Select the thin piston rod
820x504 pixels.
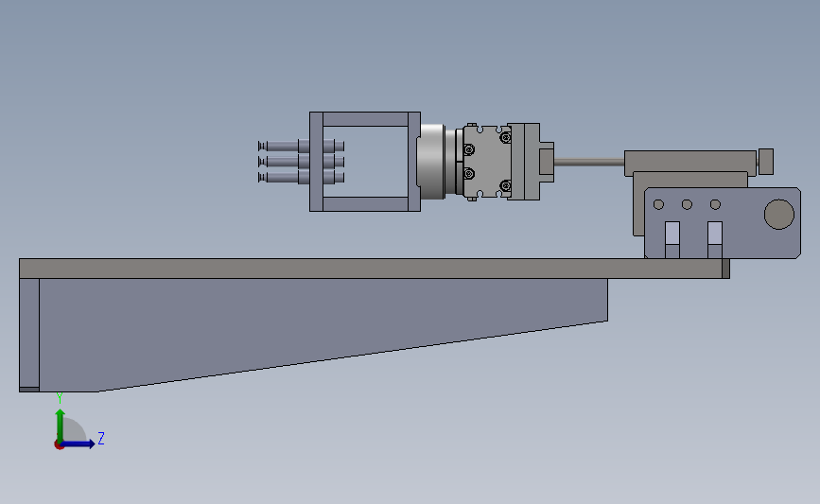pyautogui.click(x=589, y=162)
